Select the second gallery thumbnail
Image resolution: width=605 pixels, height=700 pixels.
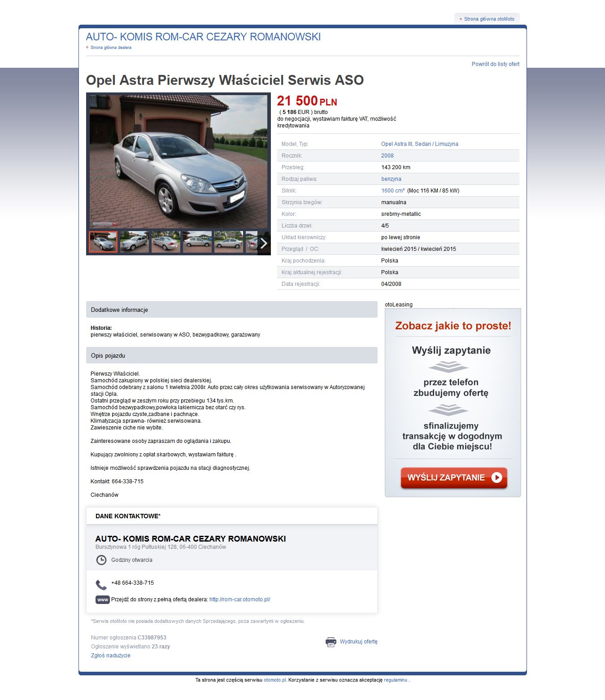[x=135, y=242]
